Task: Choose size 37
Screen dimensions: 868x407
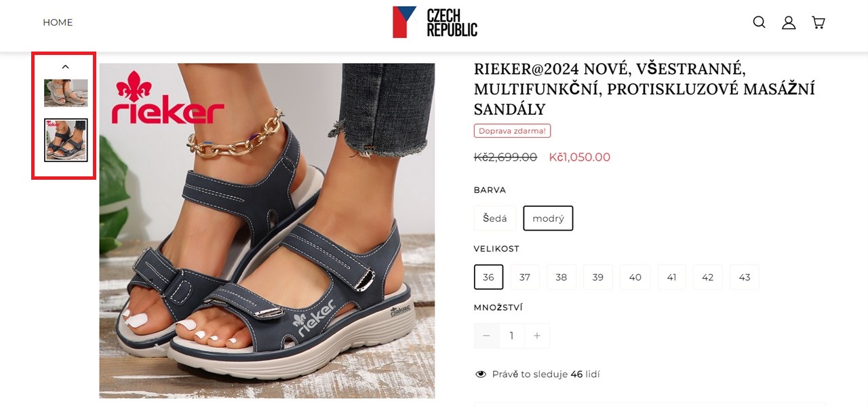Action: tap(525, 277)
